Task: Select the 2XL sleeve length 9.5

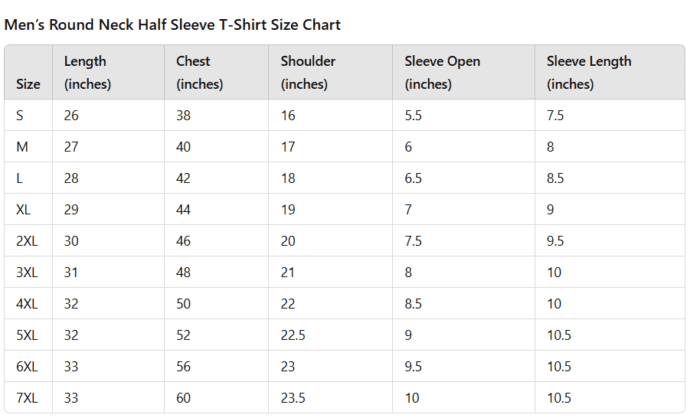Action: click(555, 241)
